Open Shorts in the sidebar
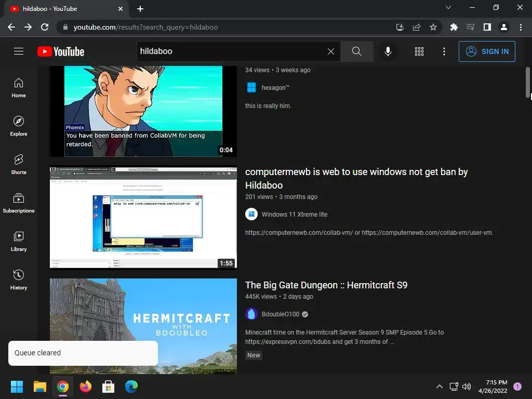 coord(19,165)
